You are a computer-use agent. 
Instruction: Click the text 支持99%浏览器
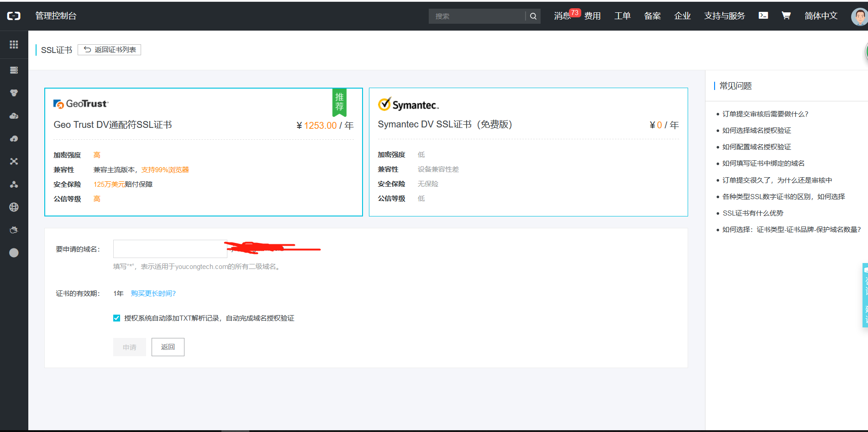coord(165,169)
